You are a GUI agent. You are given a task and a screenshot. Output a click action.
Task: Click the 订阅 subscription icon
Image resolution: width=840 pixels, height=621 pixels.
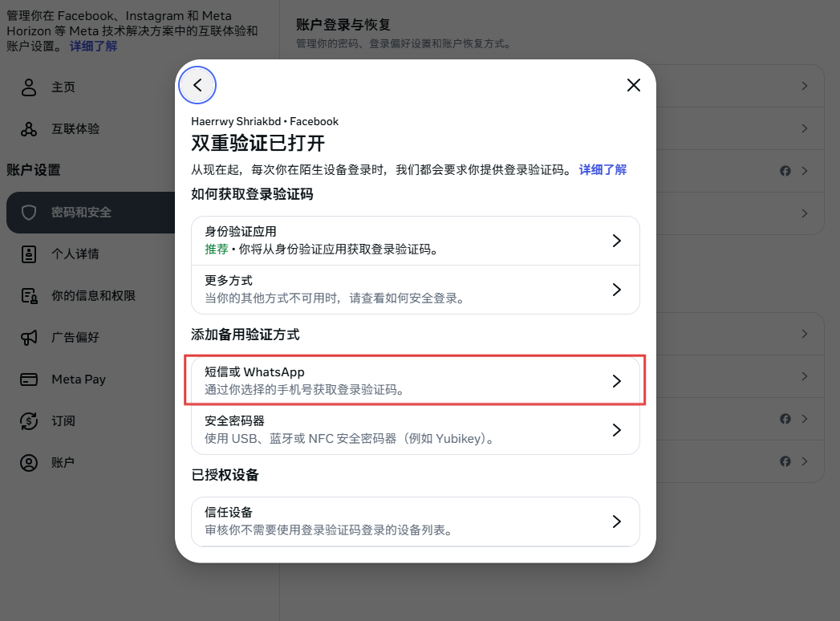pos(28,421)
